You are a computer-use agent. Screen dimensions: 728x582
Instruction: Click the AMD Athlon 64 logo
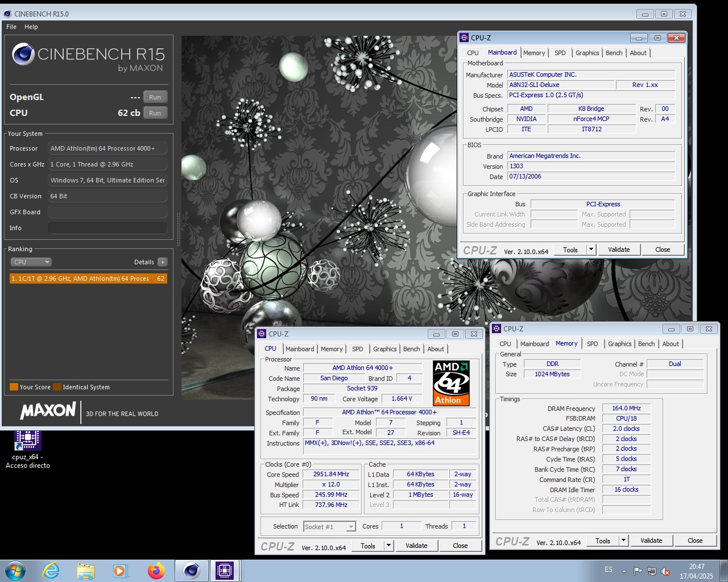click(x=451, y=383)
